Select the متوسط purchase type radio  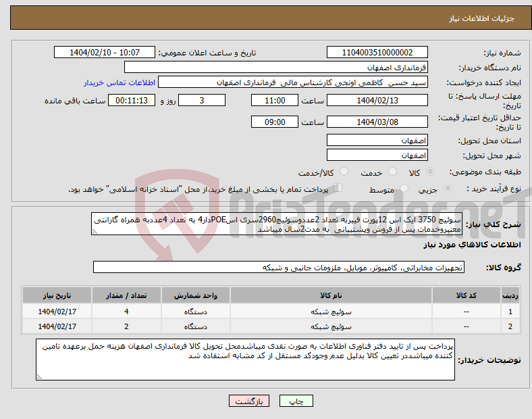(x=404, y=188)
